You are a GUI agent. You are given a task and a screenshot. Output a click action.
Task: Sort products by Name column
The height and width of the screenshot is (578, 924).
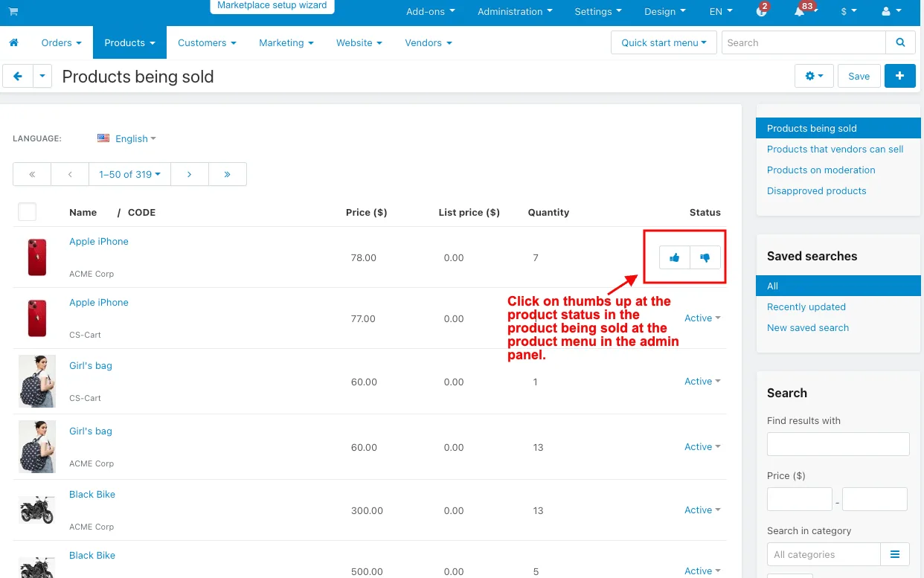click(83, 212)
